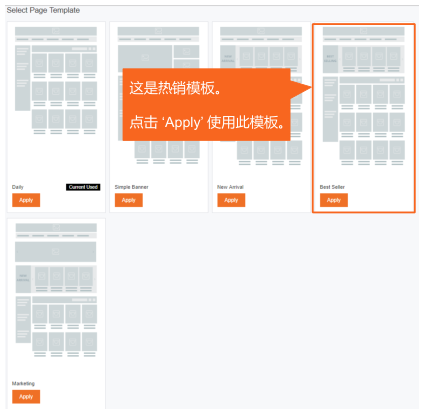
Task: Click the Best Seller template label
Action: click(332, 187)
